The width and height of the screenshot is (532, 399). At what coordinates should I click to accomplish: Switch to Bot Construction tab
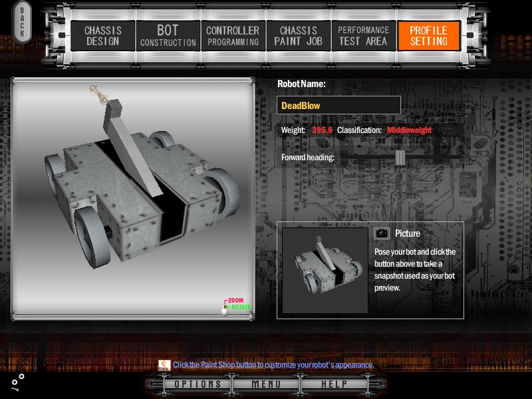[168, 36]
